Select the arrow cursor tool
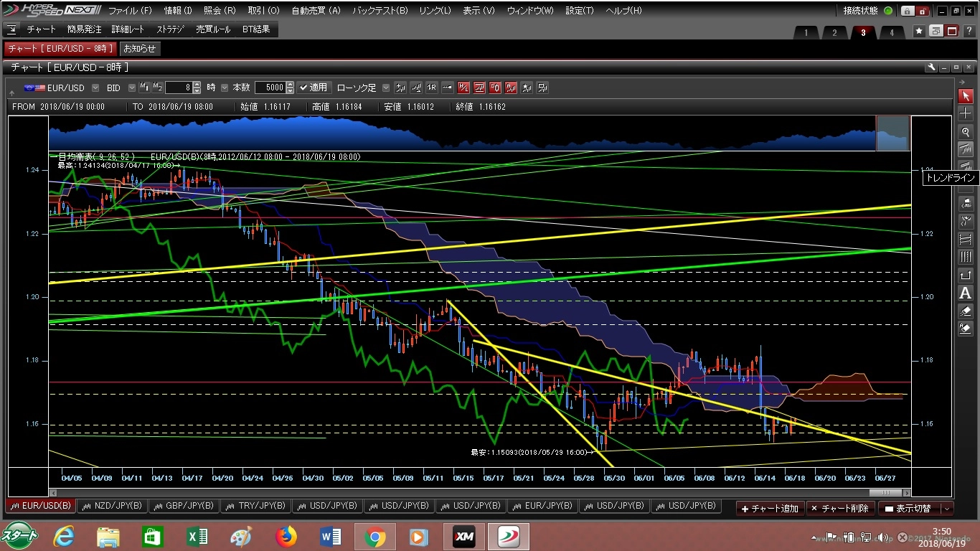980x551 pixels. point(966,96)
